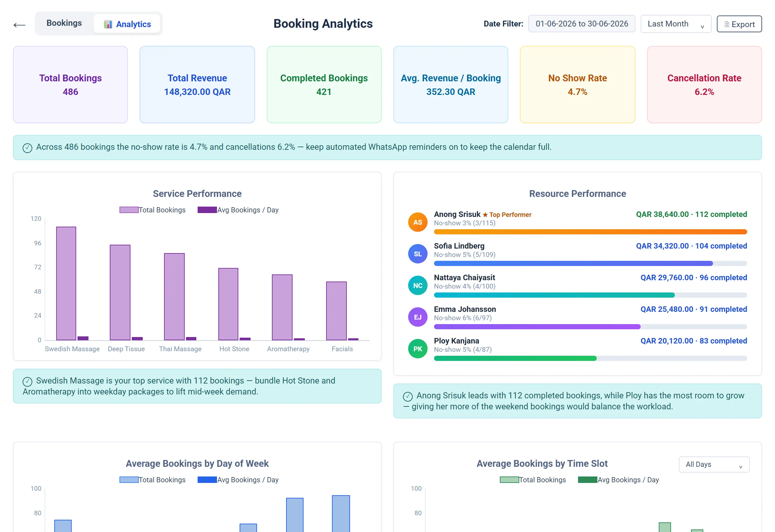Viewport: 775px width, 532px height.
Task: Select the Total Bookings summary card
Action: (70, 85)
